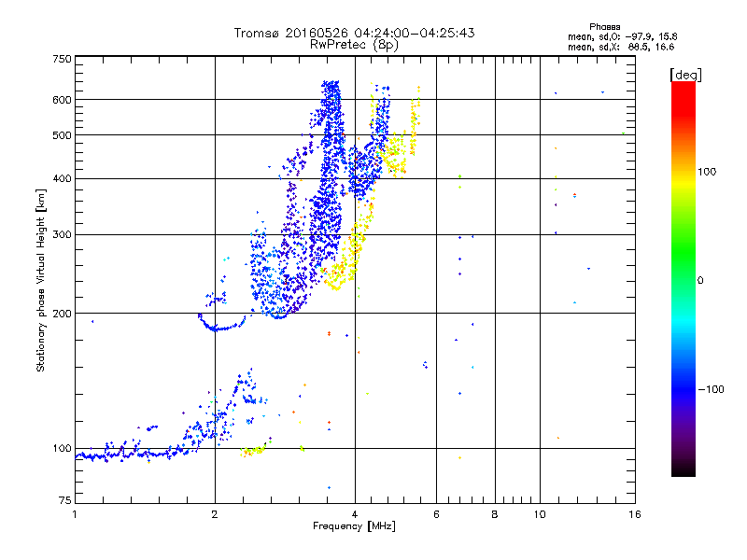Click colorbar tick label "0"
Screen dimensions: 747x560
[x=700, y=281]
